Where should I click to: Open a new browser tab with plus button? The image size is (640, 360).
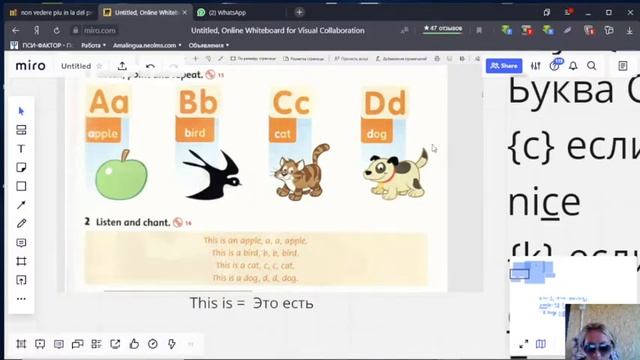tap(299, 12)
